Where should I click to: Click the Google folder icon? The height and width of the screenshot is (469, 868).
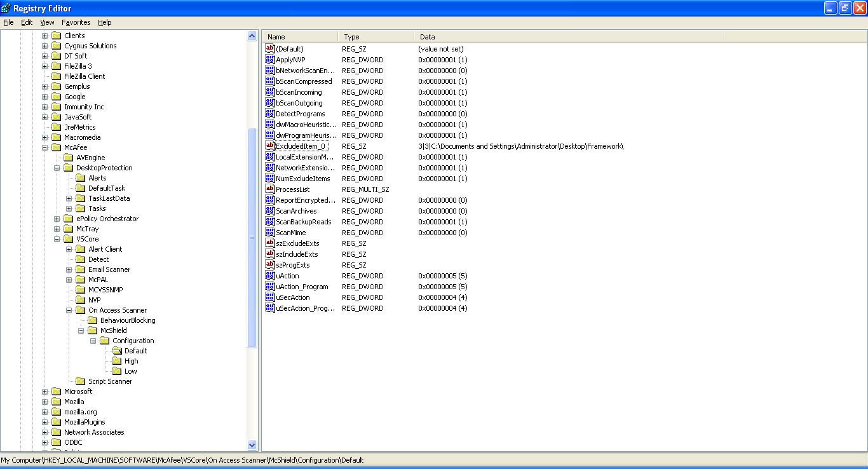(x=56, y=97)
